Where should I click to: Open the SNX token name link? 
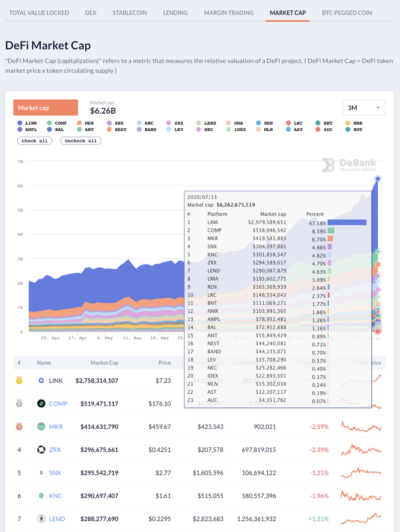[55, 472]
